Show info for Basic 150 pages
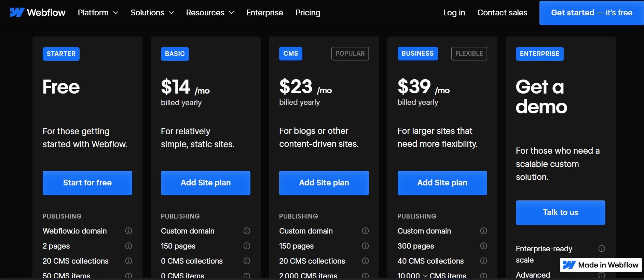 (247, 246)
